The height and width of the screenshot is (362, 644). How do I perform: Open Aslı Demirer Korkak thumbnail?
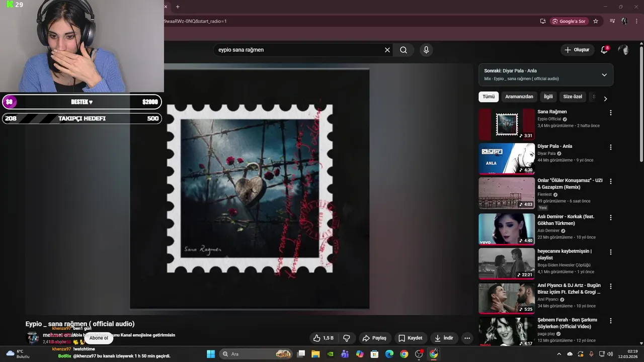click(507, 229)
